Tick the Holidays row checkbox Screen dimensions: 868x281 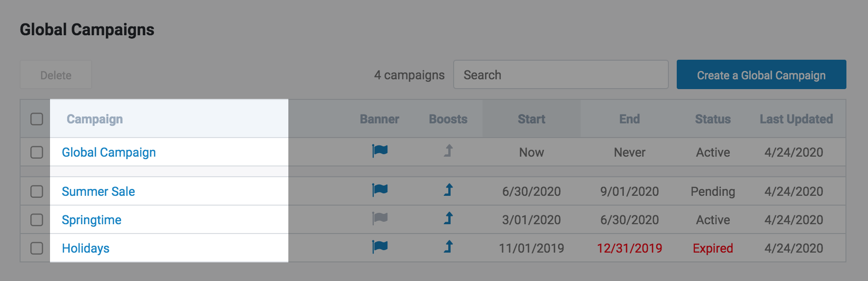click(x=37, y=248)
